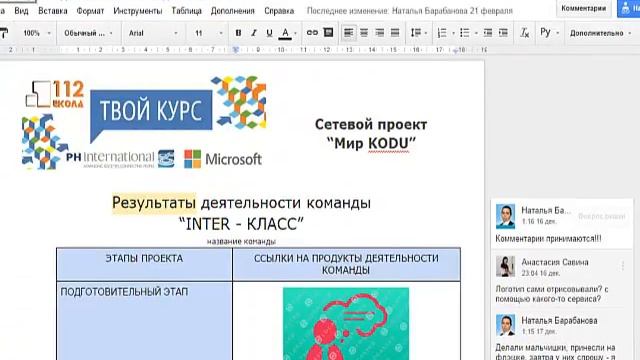Click the comment starting 'Логотип сами отрисовывали?'
This screenshot has width=640, height=360.
[552, 294]
